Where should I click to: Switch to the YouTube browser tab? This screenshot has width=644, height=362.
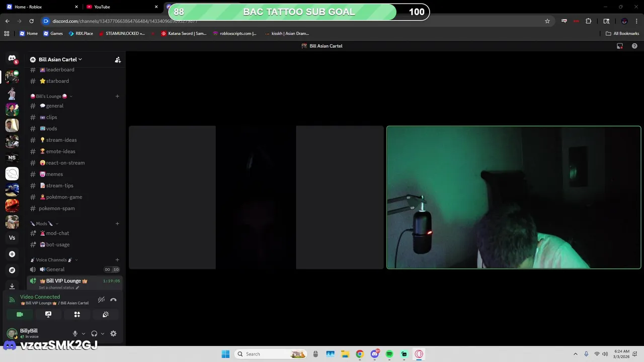(121, 7)
